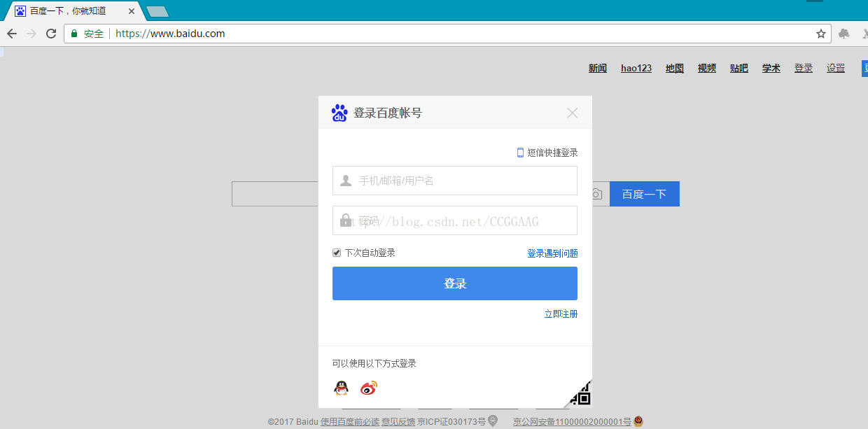Focus the 手机/邮箱/用户名 field
This screenshot has height=429, width=868.
point(455,181)
